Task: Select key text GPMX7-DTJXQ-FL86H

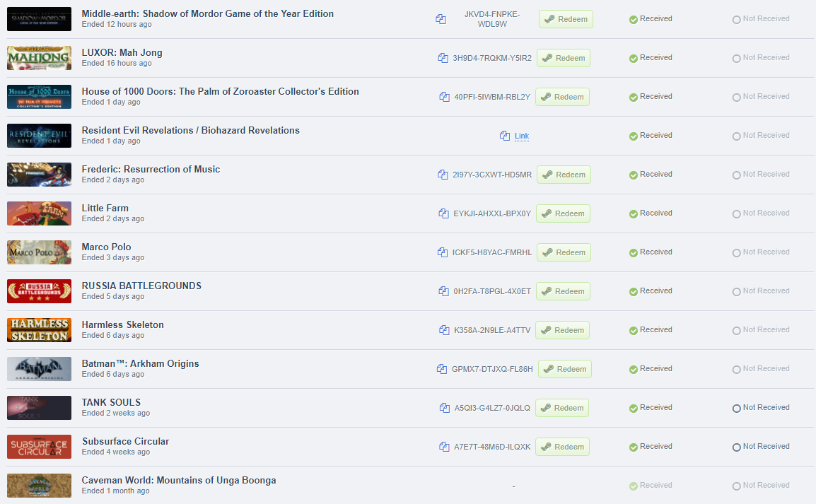Action: (x=492, y=369)
